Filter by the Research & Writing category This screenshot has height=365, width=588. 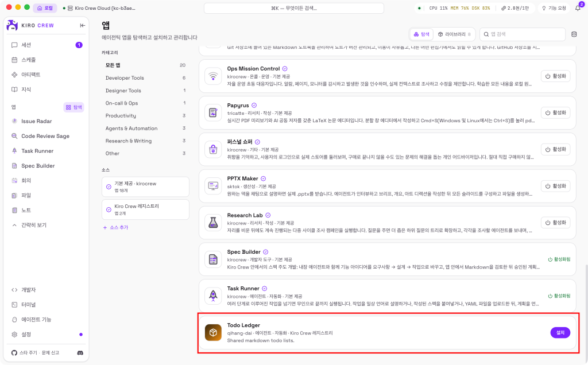click(145, 141)
